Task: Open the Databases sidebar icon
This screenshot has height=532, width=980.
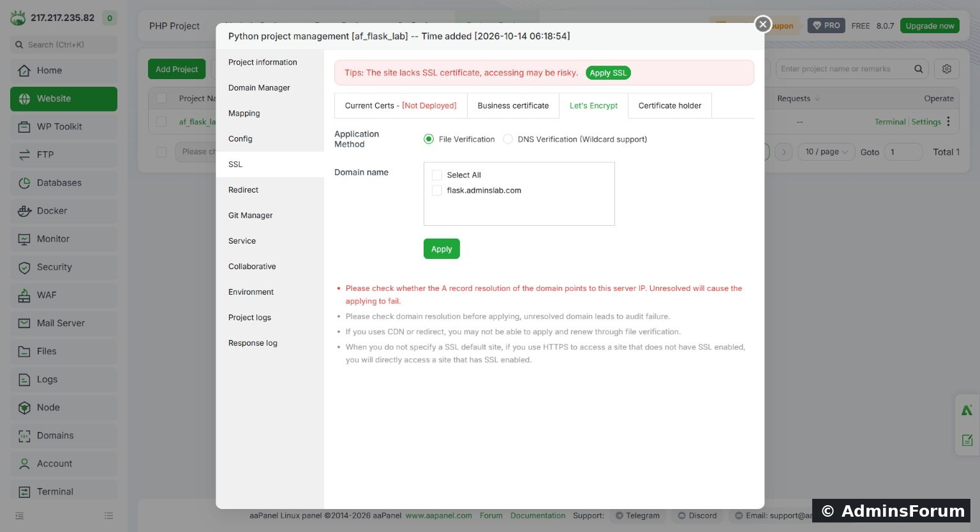Action: 24,182
